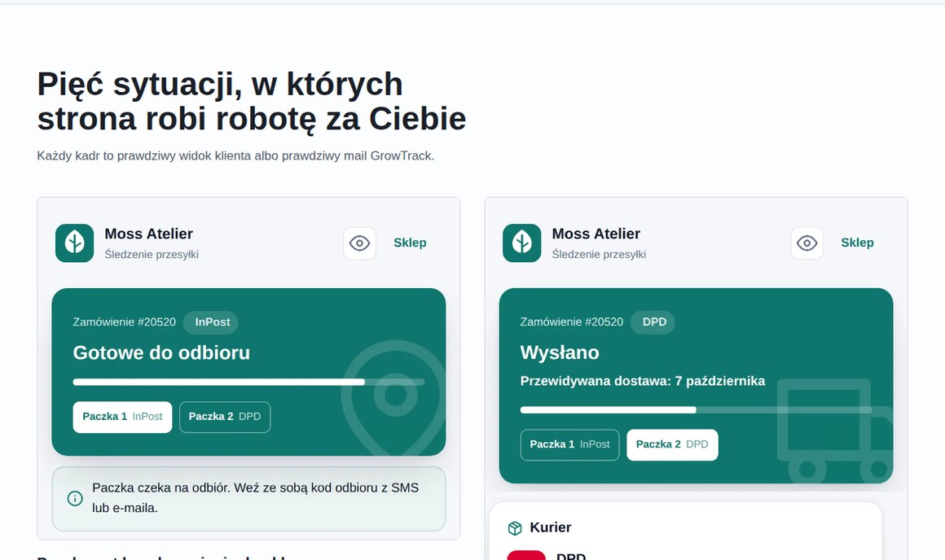Click the package box icon beside Kurier

click(x=515, y=528)
